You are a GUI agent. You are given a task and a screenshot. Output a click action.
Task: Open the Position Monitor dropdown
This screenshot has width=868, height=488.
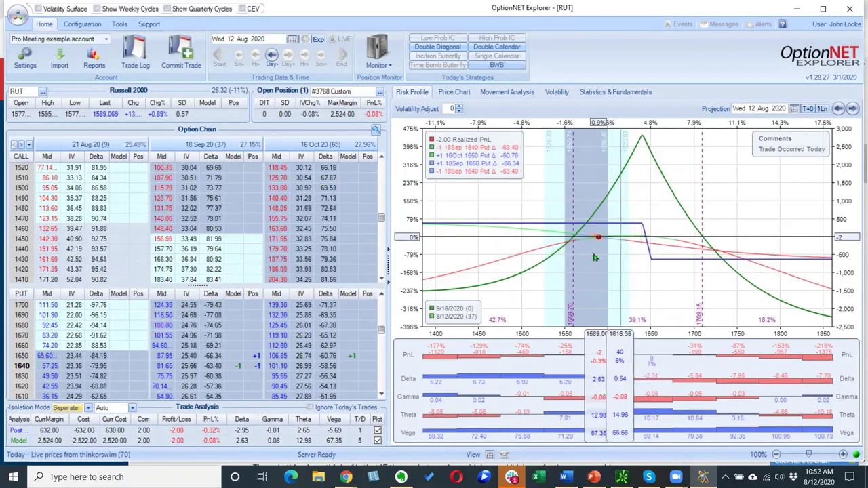point(378,53)
